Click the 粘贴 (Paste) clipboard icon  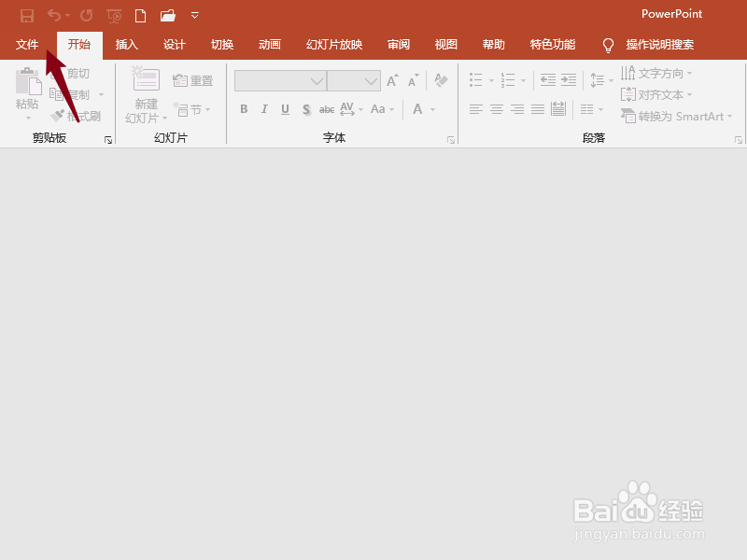coord(29,82)
